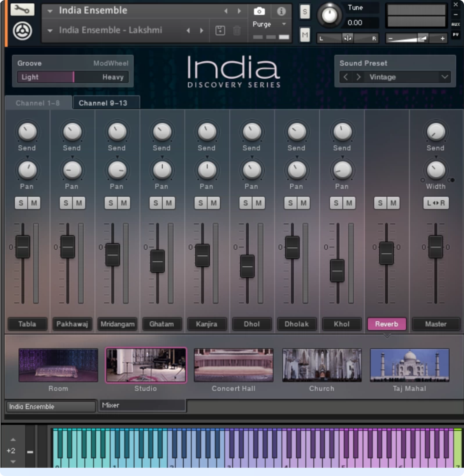Select the Reverb channel button

pyautogui.click(x=387, y=324)
